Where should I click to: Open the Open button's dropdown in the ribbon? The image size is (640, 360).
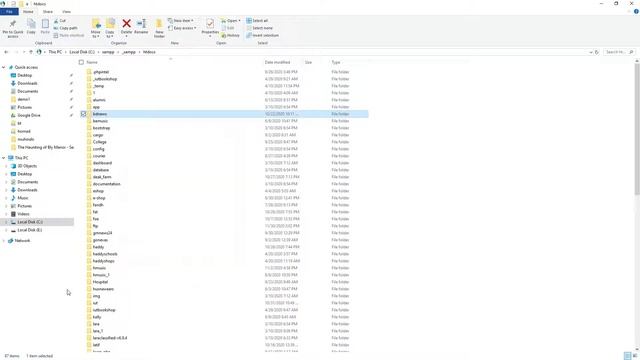tap(239, 20)
